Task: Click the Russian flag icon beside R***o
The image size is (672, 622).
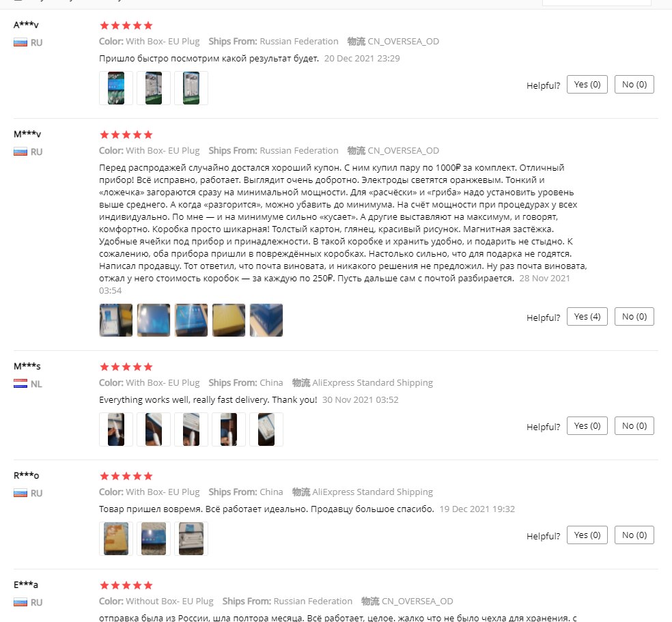Action: pos(20,493)
